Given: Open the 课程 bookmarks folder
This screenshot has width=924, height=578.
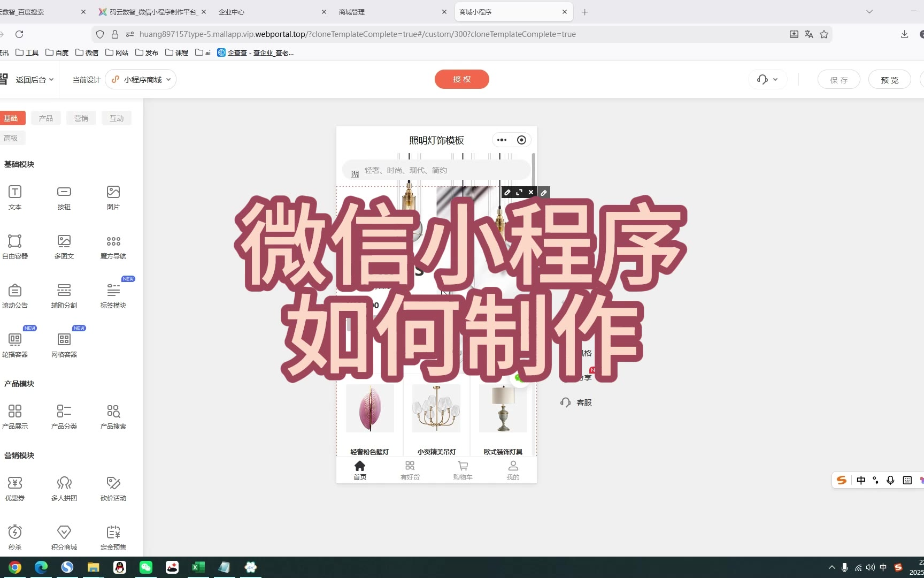Looking at the screenshot, I should (x=177, y=52).
